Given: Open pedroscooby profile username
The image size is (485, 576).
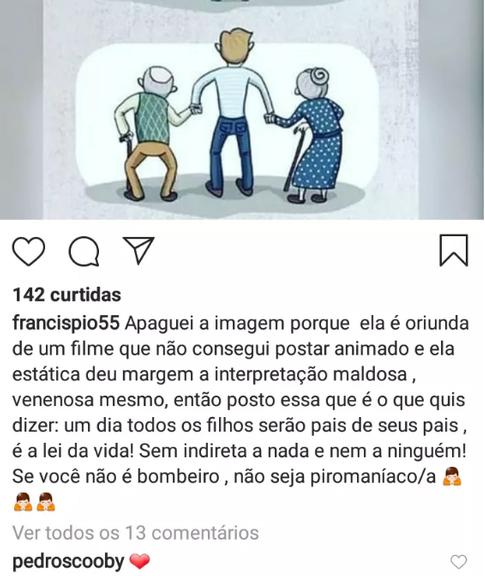Looking at the screenshot, I should [68, 562].
